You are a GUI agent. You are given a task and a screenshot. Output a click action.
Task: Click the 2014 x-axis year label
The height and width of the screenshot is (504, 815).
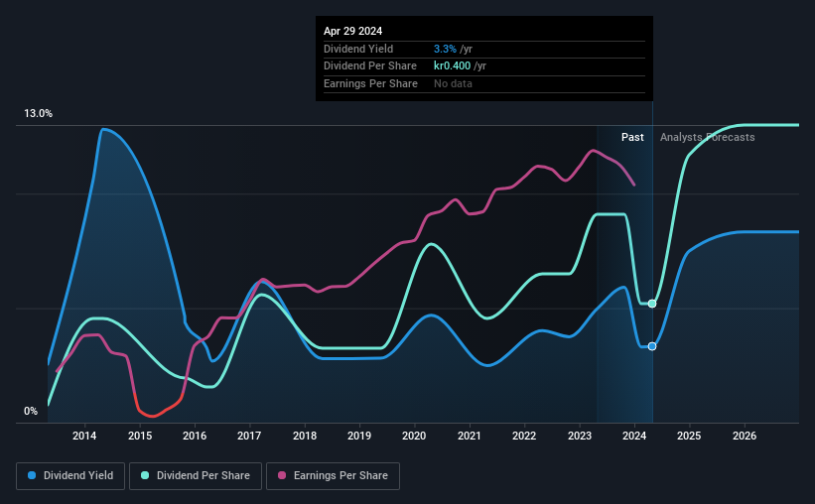84,436
